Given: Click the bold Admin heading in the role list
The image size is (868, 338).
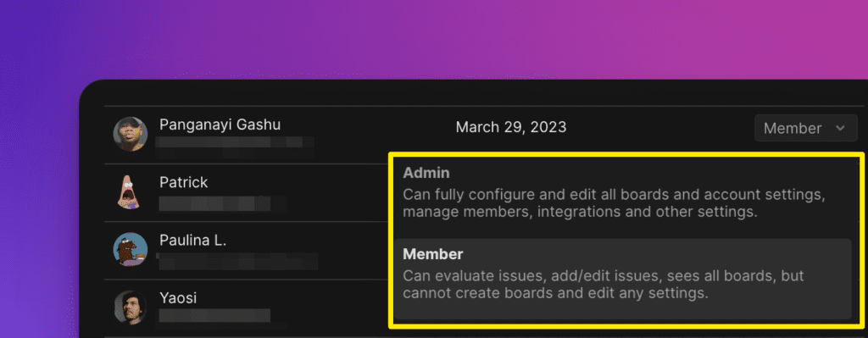Looking at the screenshot, I should [x=426, y=173].
